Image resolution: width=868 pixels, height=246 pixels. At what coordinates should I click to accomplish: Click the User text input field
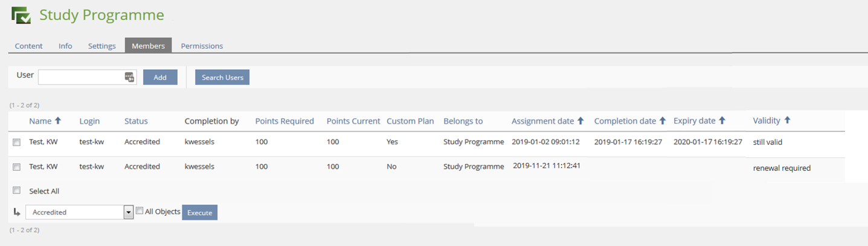coord(81,77)
